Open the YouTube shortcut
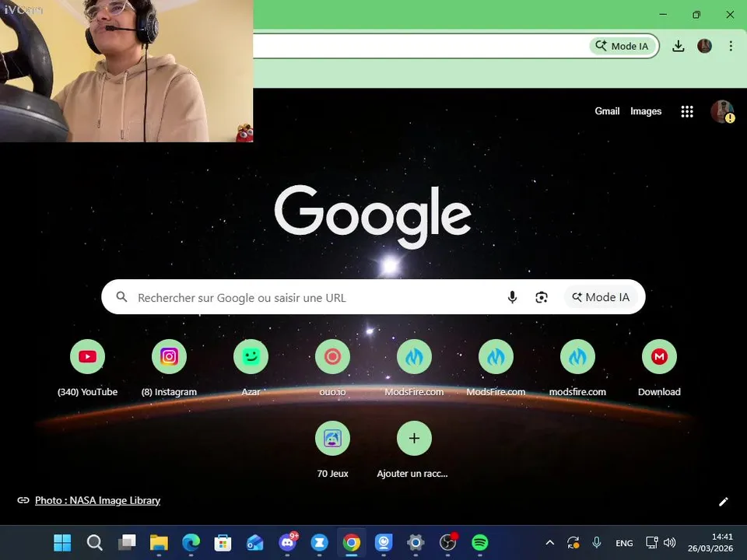Viewport: 747px width, 560px height. 88,356
